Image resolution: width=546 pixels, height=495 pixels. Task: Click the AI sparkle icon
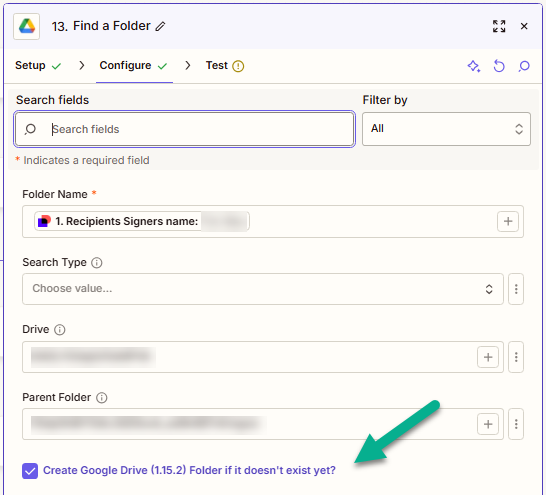click(x=474, y=66)
